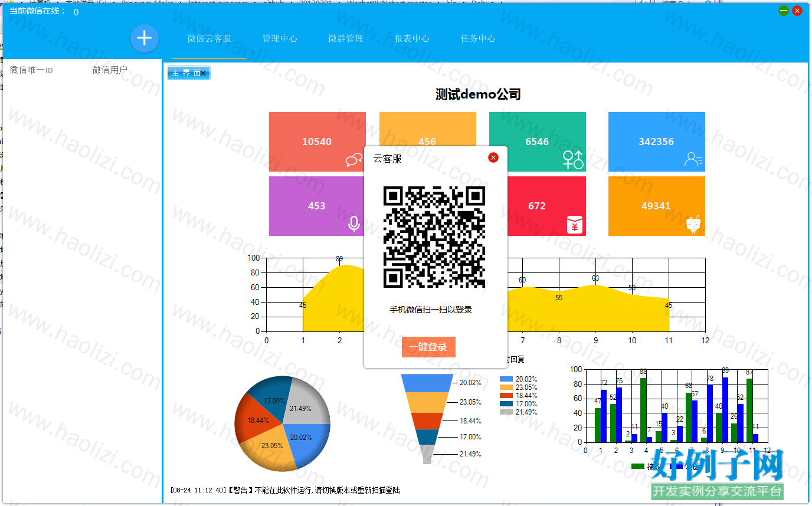Click the orange 456 tile

(x=427, y=142)
